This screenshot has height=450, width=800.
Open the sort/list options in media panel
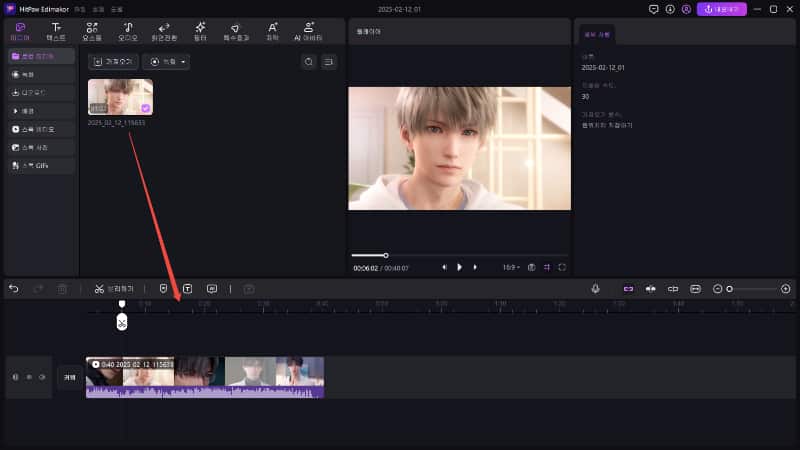point(329,62)
